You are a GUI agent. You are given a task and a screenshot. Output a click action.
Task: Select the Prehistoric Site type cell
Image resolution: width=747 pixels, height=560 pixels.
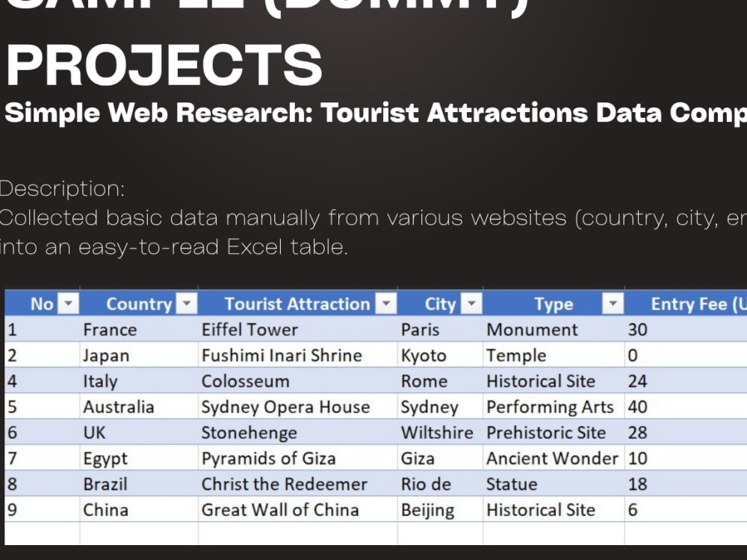click(x=554, y=432)
